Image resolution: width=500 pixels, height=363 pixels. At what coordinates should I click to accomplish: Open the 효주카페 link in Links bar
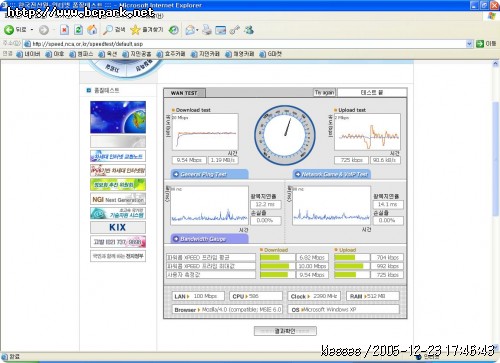point(171,54)
